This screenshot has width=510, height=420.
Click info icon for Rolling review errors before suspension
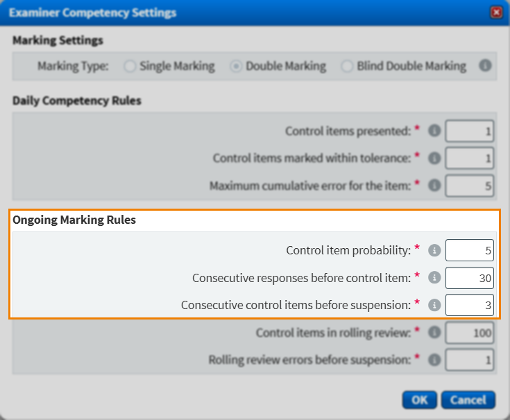[x=435, y=360]
